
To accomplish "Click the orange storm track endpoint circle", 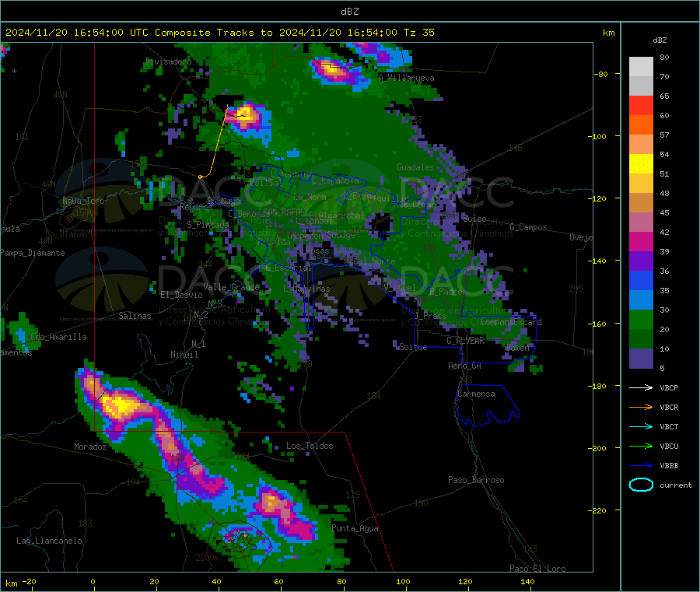I will [x=201, y=177].
